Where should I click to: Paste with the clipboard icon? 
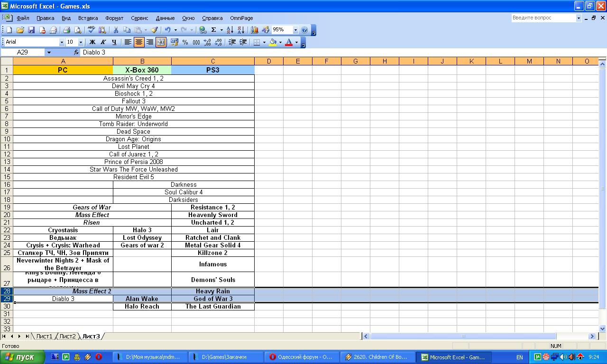pyautogui.click(x=138, y=30)
